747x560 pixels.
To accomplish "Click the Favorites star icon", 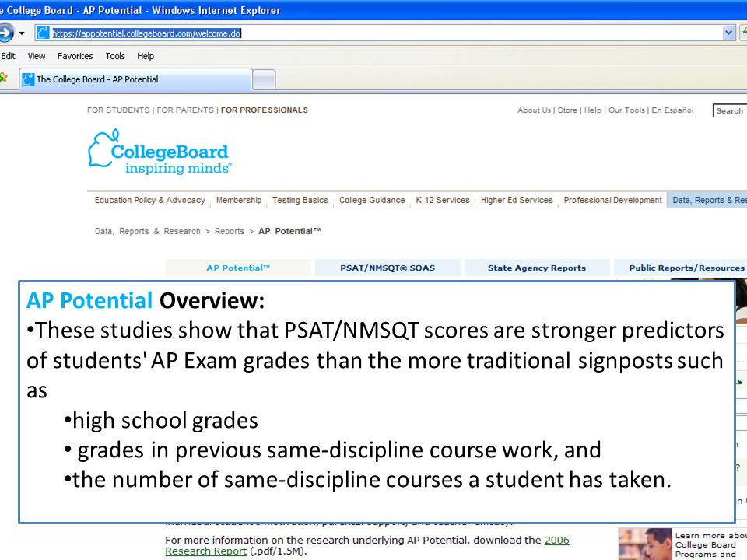I will click(x=3, y=77).
